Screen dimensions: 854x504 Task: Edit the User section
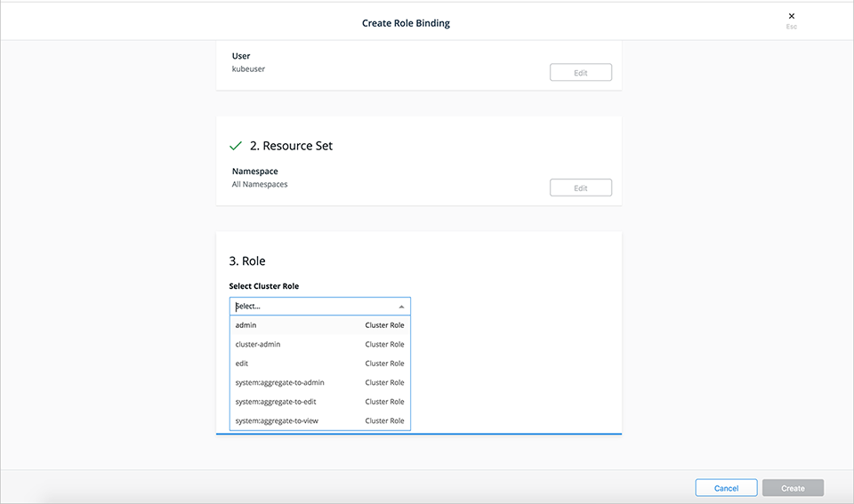[x=580, y=73]
